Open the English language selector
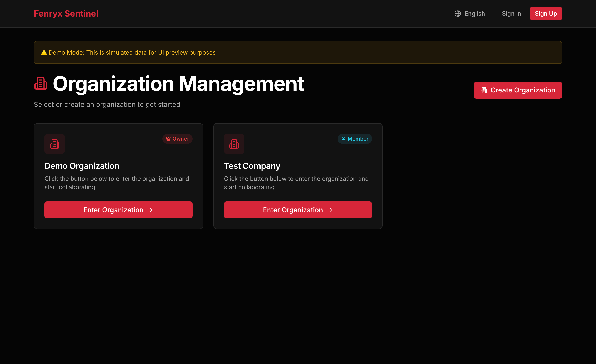Viewport: 596px width, 364px height. (470, 14)
